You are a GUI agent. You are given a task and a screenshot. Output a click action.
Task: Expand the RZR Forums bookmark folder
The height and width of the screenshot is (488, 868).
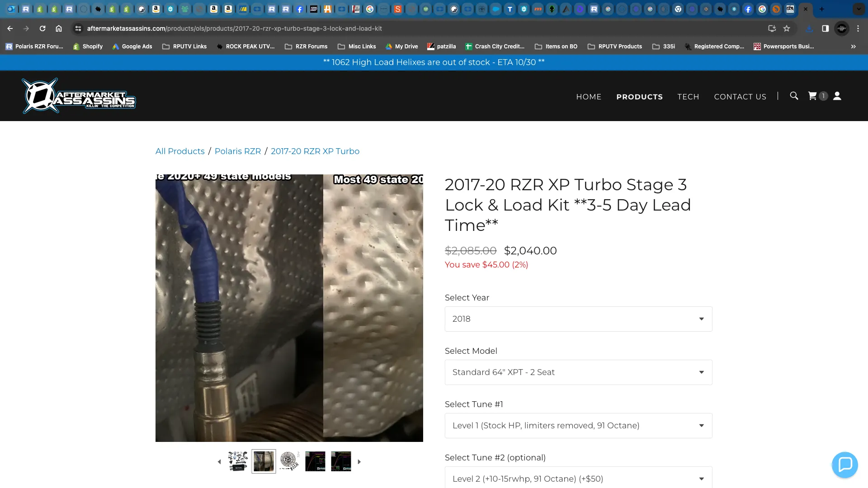tap(306, 47)
